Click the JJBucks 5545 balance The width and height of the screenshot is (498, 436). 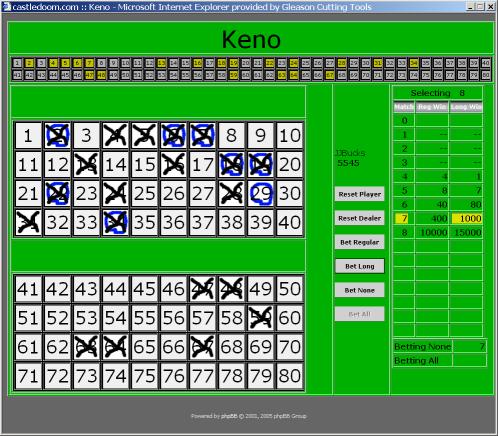pyautogui.click(x=350, y=158)
